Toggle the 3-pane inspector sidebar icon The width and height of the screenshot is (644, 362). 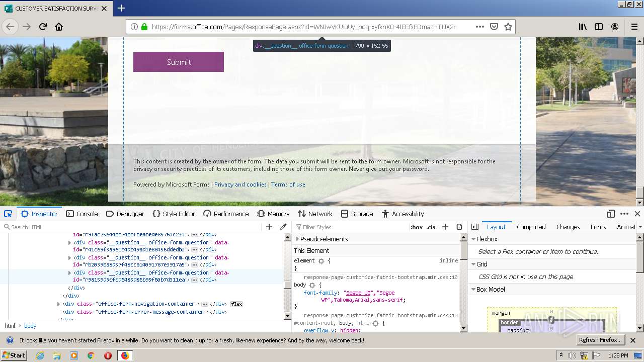(475, 227)
